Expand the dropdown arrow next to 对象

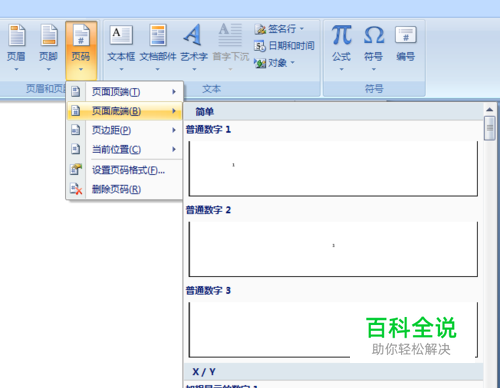[293, 62]
